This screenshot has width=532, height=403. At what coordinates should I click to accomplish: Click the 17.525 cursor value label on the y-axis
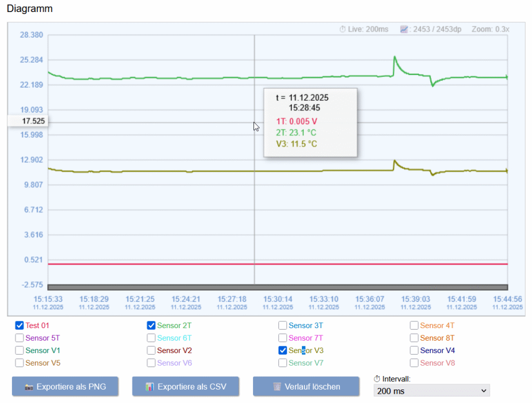pyautogui.click(x=28, y=121)
